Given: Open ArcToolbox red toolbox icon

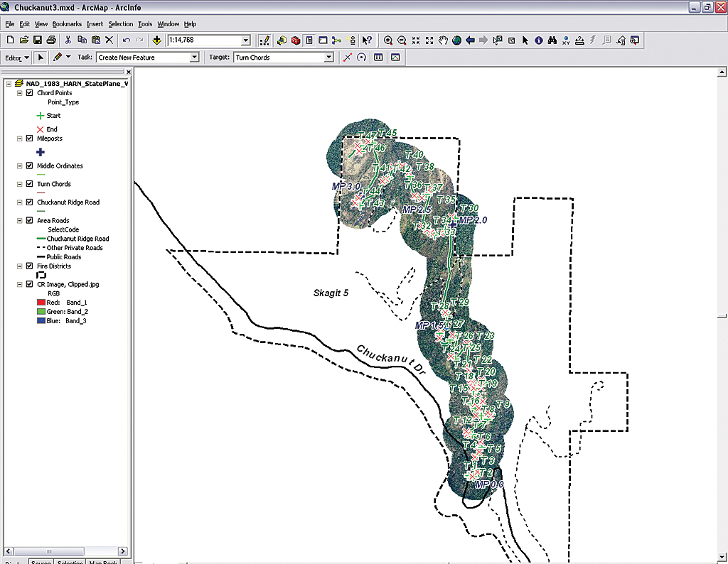Looking at the screenshot, I should (295, 40).
